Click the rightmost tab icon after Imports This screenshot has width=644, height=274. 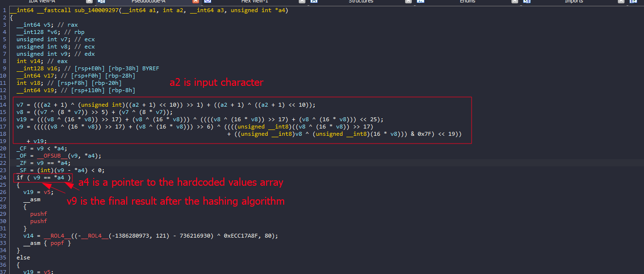tap(633, 2)
